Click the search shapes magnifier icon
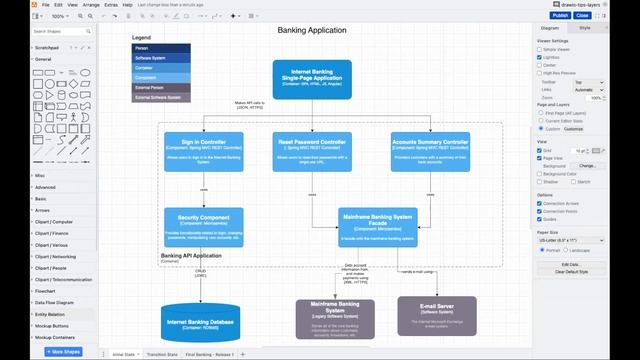The height and width of the screenshot is (360, 640). (88, 31)
